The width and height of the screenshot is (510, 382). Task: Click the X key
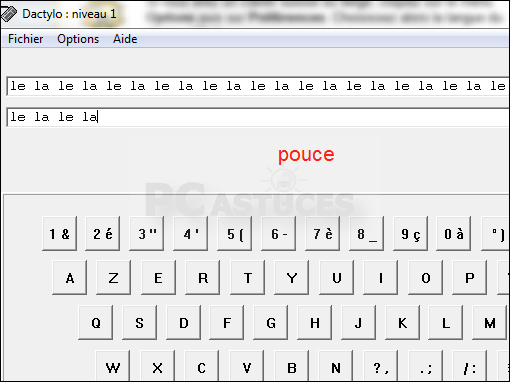click(x=158, y=366)
